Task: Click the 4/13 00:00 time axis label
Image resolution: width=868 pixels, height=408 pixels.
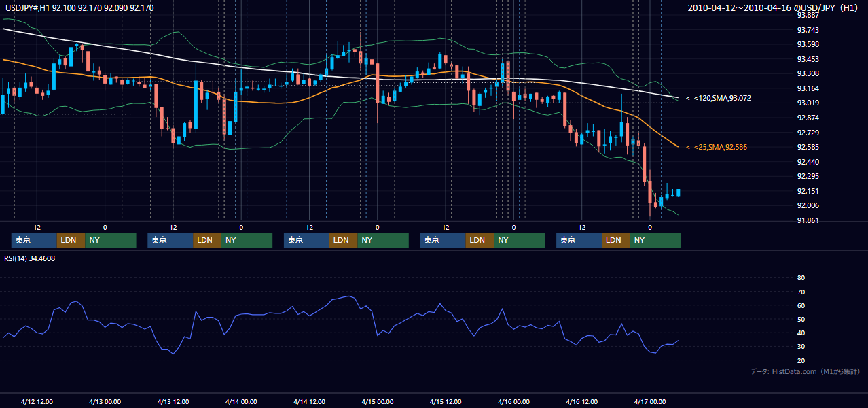Action: [105, 401]
